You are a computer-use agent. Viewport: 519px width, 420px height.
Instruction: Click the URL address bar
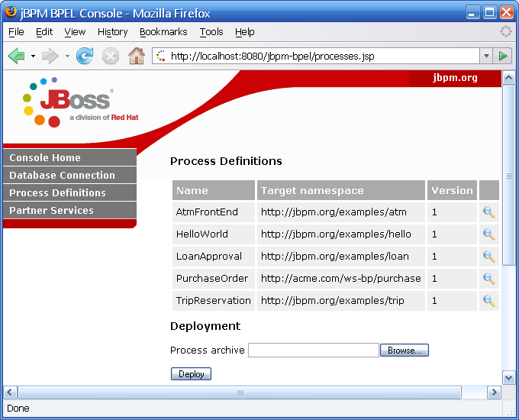point(315,56)
